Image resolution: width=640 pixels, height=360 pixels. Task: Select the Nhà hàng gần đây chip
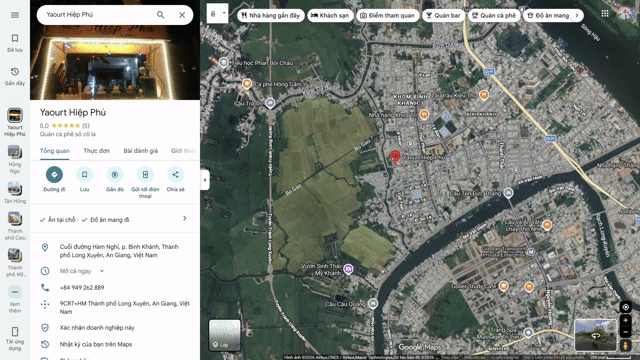point(271,16)
